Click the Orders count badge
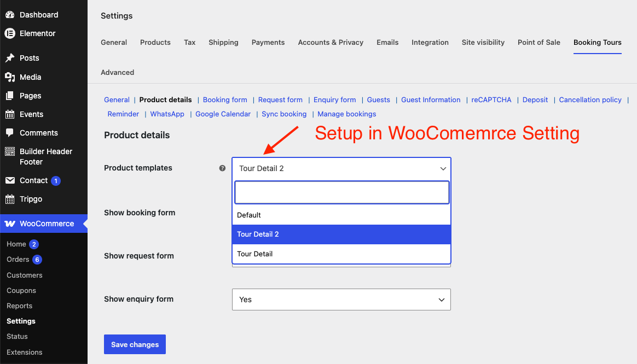 [x=37, y=260]
